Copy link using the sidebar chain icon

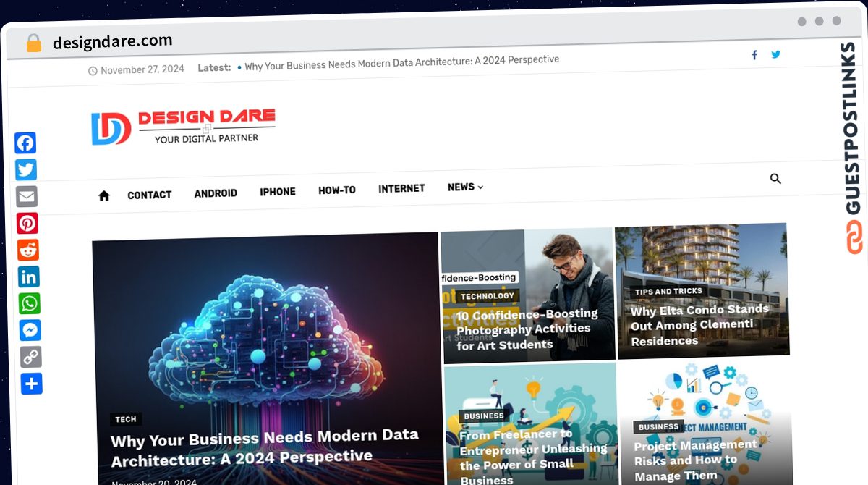31,357
